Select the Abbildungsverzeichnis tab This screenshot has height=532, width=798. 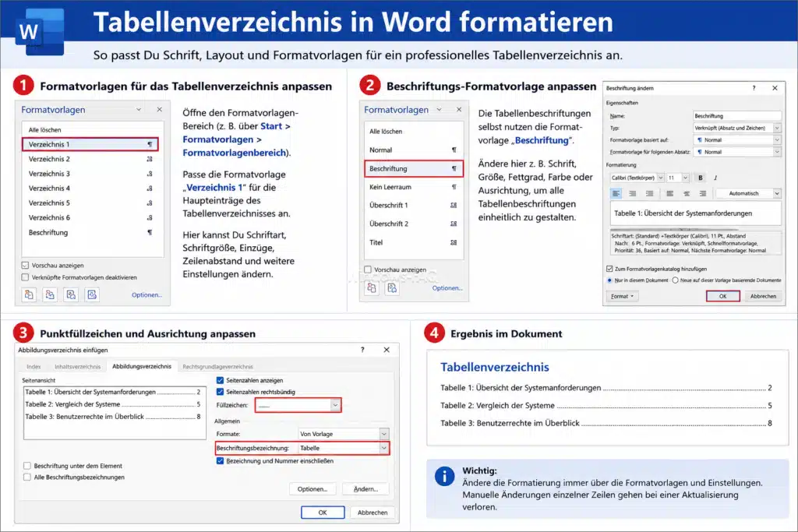point(142,366)
